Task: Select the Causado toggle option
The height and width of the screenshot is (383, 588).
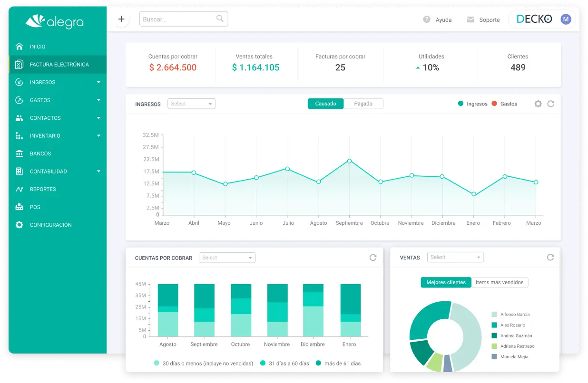Action: coord(325,104)
